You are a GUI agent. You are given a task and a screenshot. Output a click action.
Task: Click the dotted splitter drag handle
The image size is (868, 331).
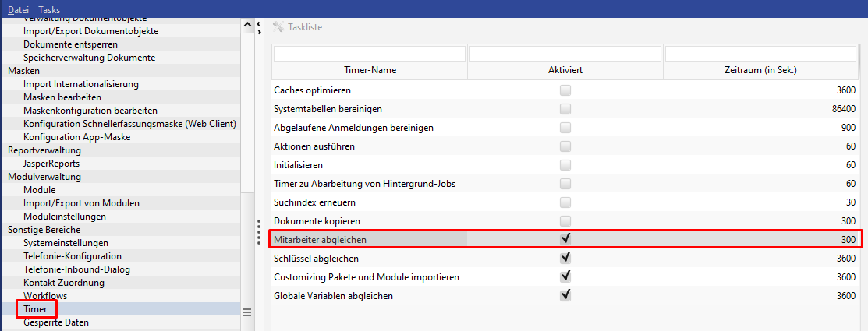(x=259, y=231)
